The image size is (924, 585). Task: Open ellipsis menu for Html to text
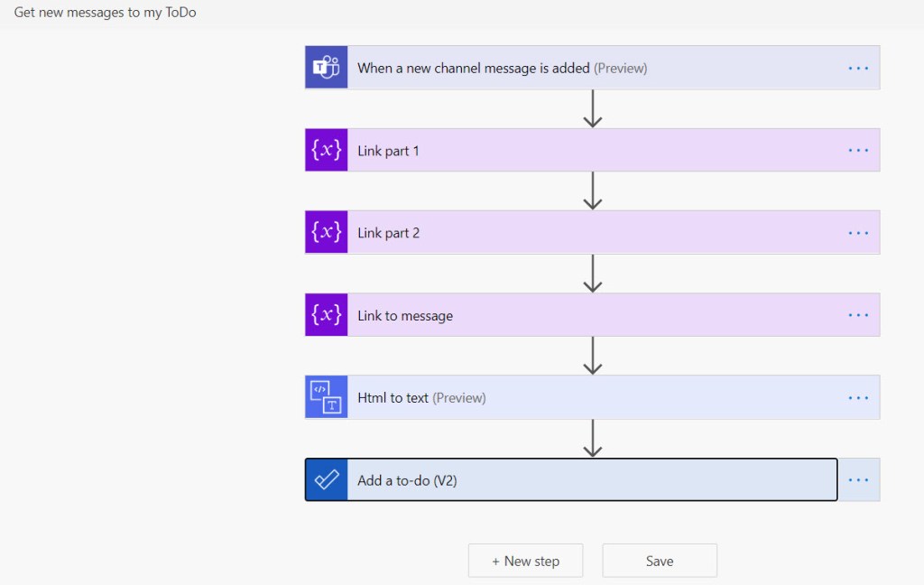coord(858,397)
